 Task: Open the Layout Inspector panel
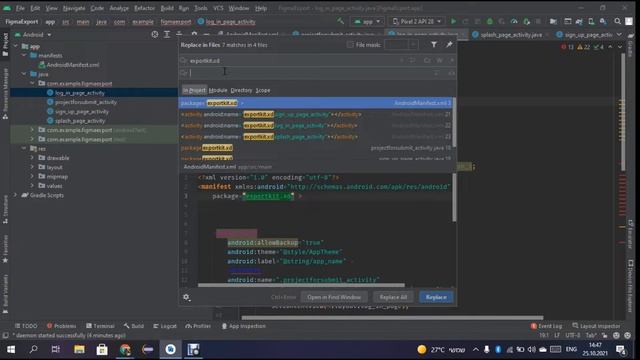click(x=596, y=326)
